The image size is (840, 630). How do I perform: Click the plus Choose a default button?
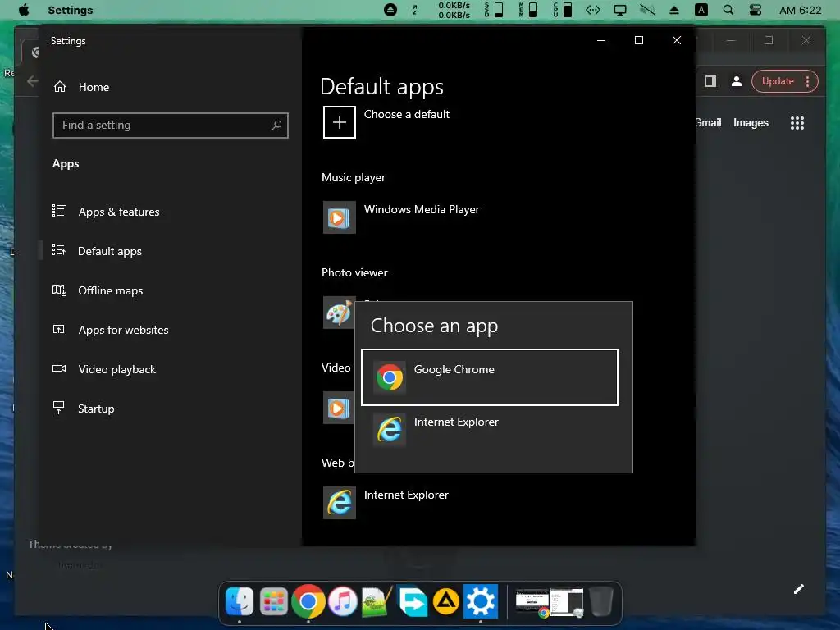339,122
